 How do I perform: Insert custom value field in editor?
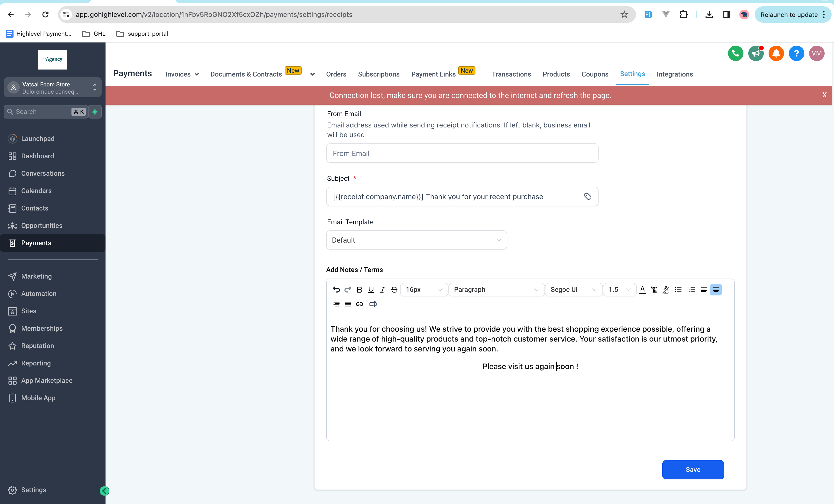[x=373, y=304]
